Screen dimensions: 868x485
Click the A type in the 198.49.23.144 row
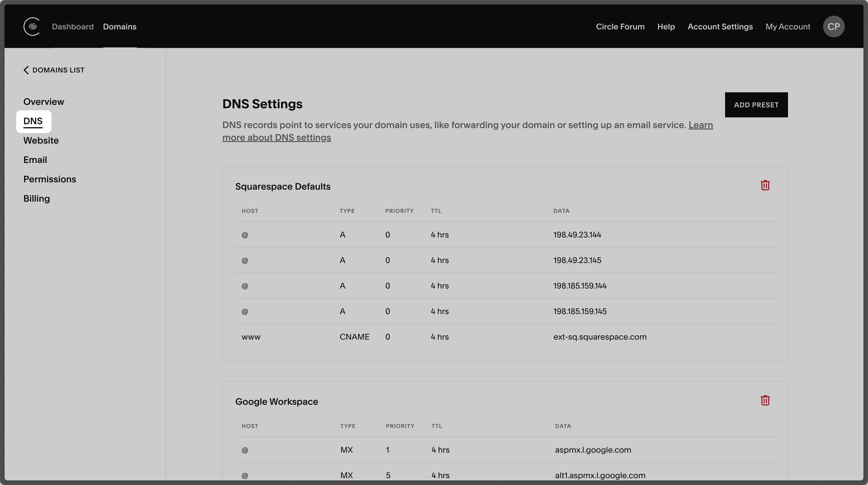tap(342, 235)
